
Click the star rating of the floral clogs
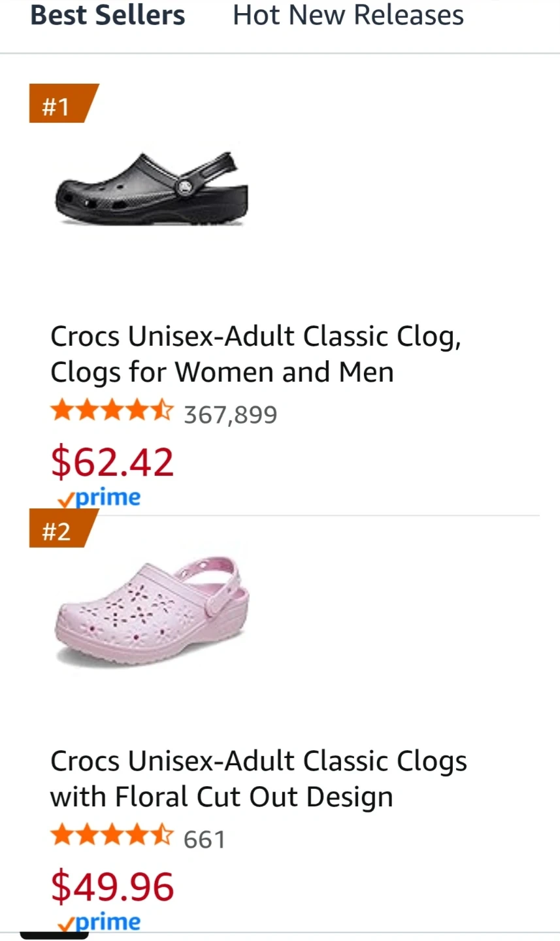point(112,836)
